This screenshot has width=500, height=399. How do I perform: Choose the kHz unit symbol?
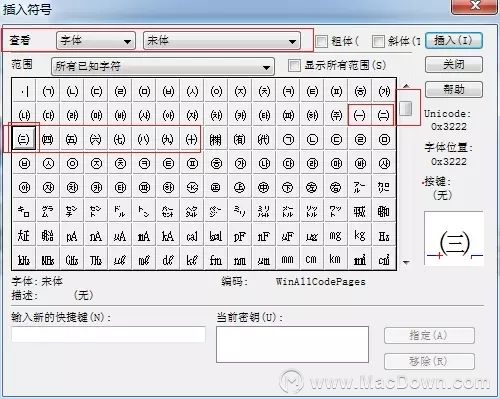point(24,260)
